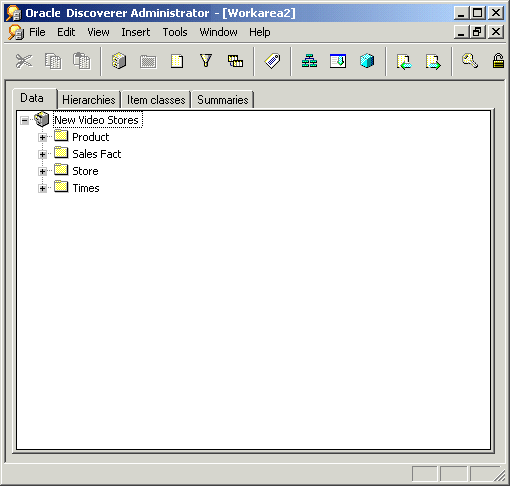This screenshot has width=510, height=486.
Task: Open the File menu
Action: click(37, 32)
